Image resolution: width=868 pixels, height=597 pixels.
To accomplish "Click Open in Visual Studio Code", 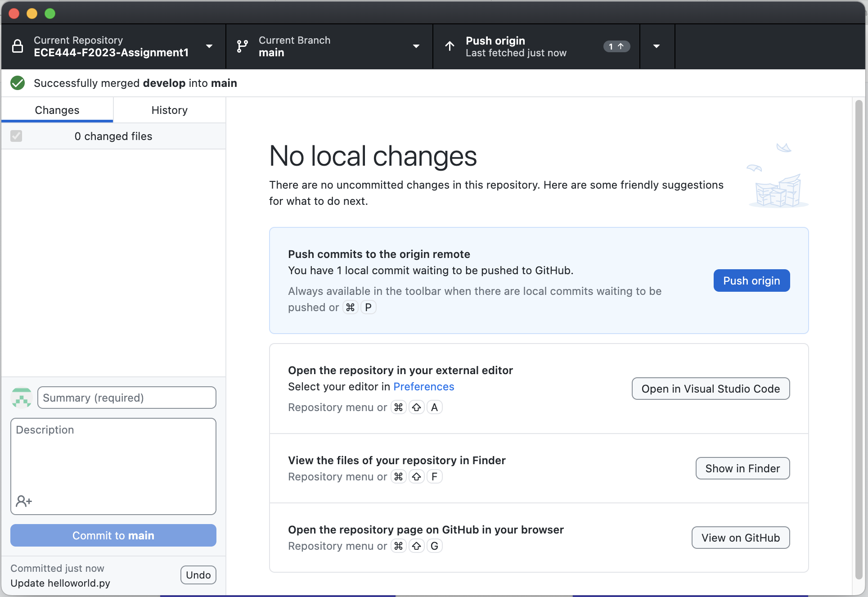I will 711,389.
